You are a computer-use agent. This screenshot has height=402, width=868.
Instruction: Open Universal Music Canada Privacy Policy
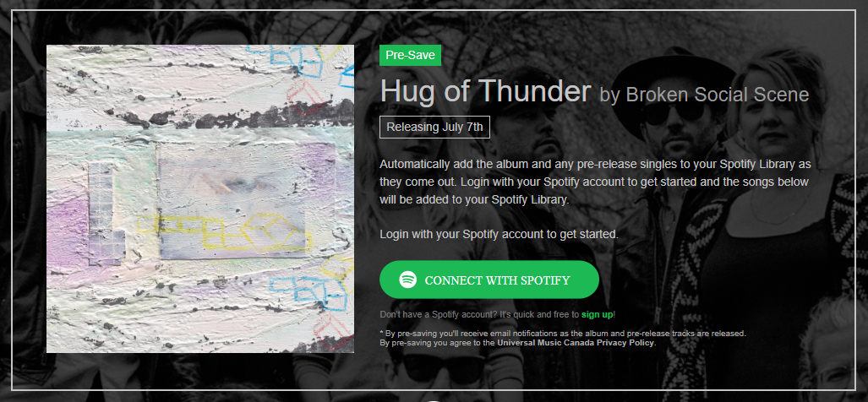pyautogui.click(x=576, y=343)
